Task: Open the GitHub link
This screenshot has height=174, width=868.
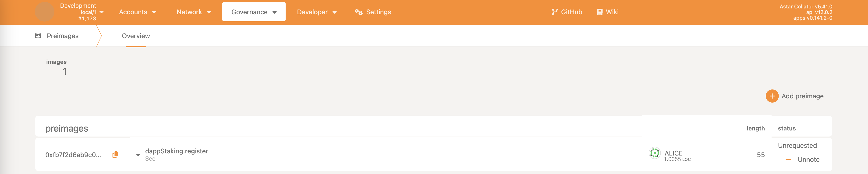Action: [571, 12]
